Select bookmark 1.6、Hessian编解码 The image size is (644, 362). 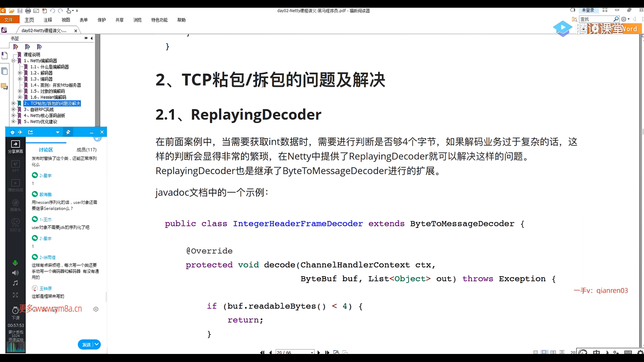pos(48,97)
